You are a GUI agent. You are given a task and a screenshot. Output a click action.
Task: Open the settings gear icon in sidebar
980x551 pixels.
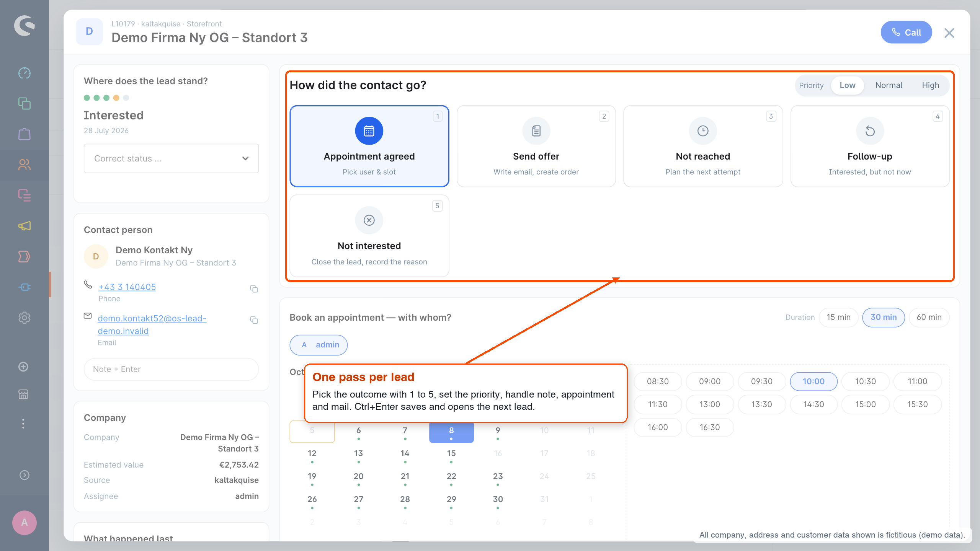[x=24, y=318]
